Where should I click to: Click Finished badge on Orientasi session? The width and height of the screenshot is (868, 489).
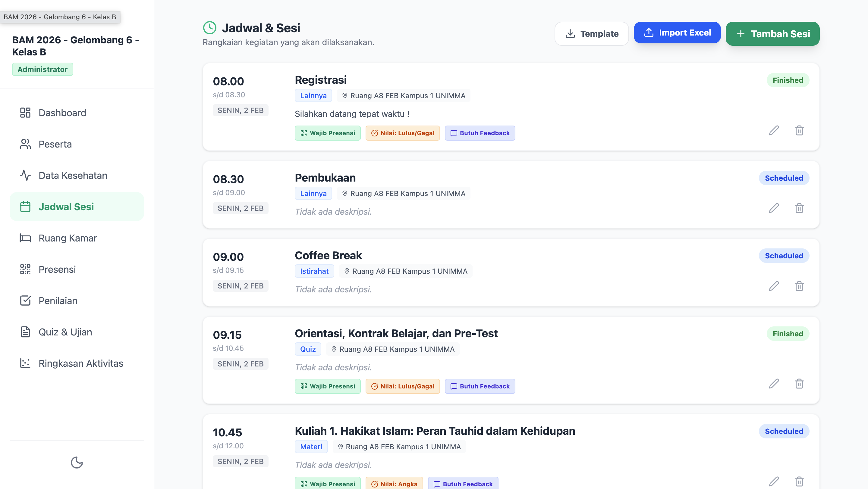pyautogui.click(x=788, y=334)
